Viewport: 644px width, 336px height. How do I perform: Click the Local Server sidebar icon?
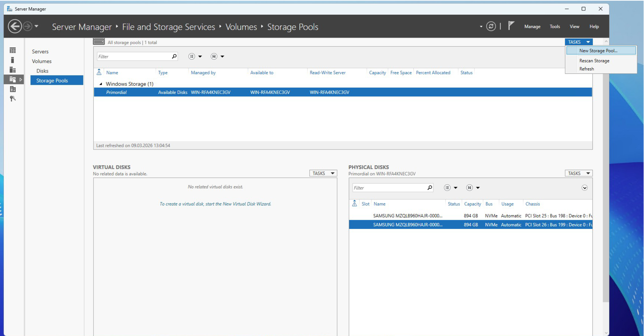(13, 60)
